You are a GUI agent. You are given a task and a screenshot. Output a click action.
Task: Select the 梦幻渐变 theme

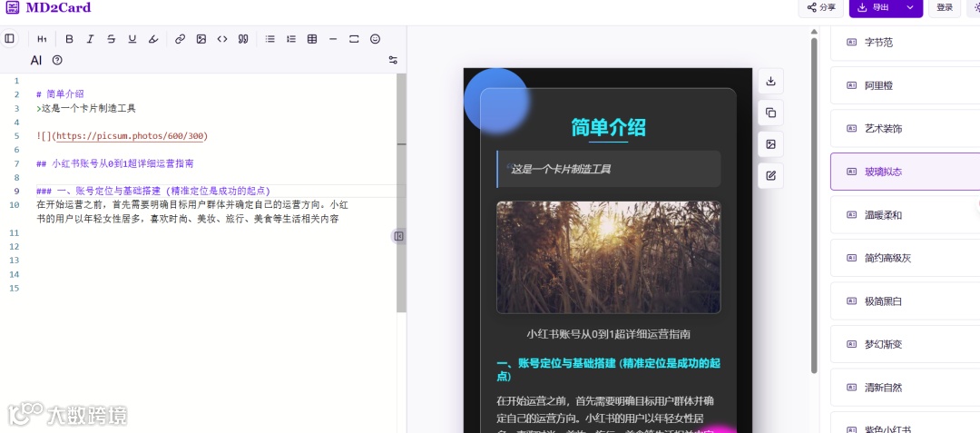[x=905, y=344]
